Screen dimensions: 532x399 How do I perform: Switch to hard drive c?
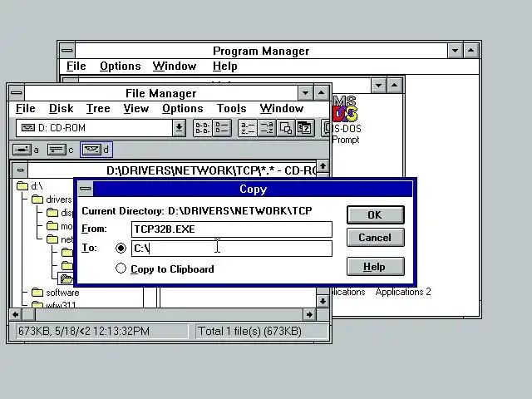point(61,150)
